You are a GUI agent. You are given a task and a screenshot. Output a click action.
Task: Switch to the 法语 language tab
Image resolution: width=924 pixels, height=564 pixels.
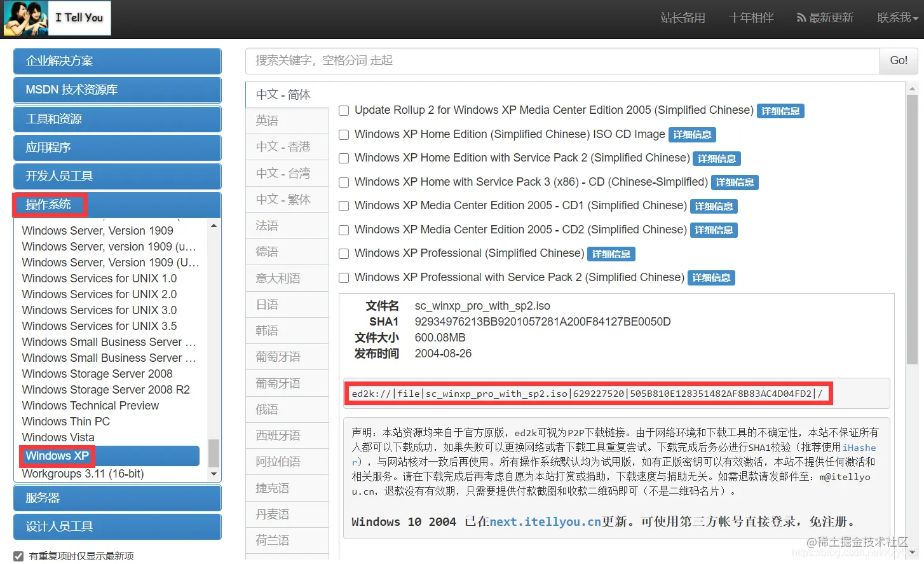tap(287, 226)
